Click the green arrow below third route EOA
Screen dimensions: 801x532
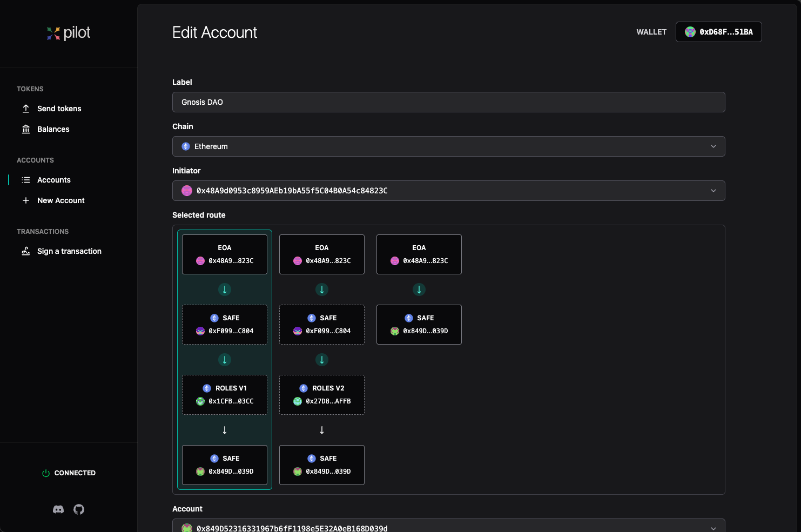(x=419, y=289)
